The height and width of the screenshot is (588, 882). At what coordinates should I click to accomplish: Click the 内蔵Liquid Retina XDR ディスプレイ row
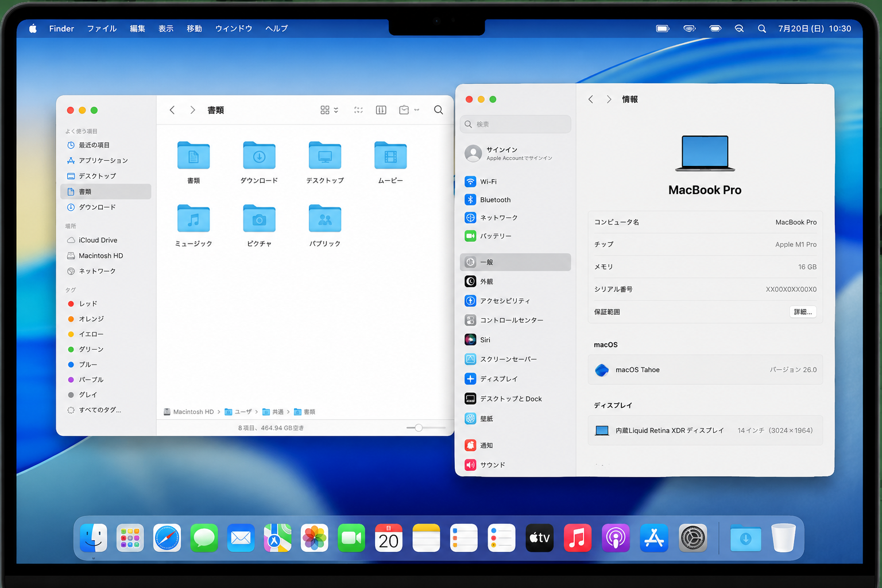[705, 430]
